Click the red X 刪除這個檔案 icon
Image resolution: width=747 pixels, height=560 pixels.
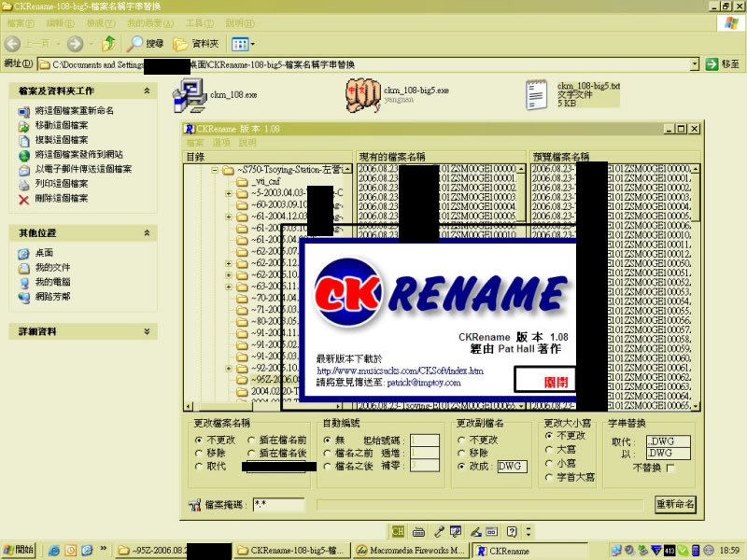click(24, 199)
